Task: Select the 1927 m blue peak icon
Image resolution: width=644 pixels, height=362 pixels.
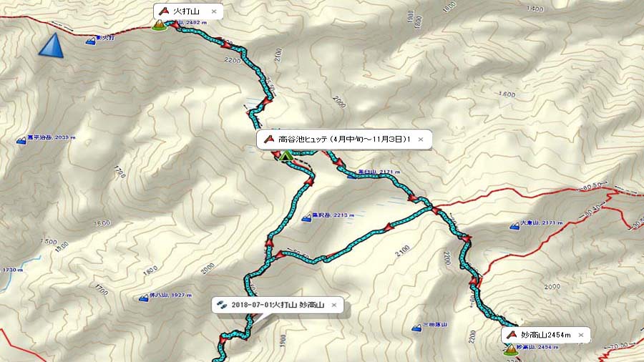Action: click(143, 298)
